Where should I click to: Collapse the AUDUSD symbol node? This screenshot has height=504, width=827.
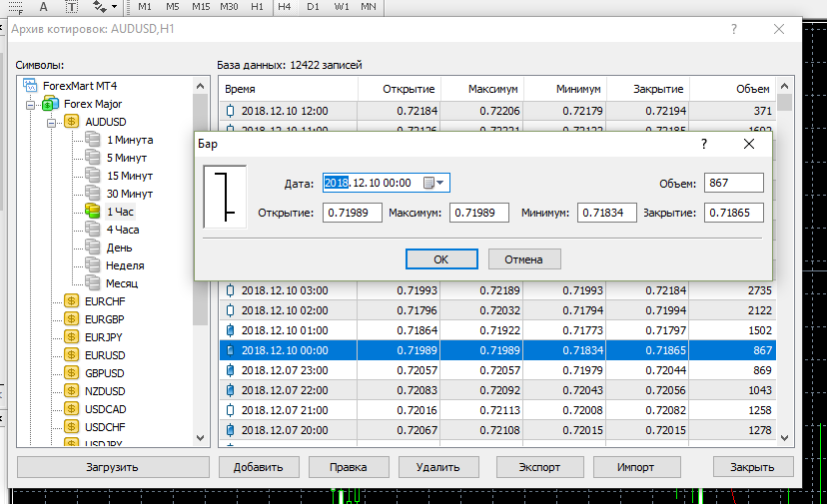(x=52, y=122)
